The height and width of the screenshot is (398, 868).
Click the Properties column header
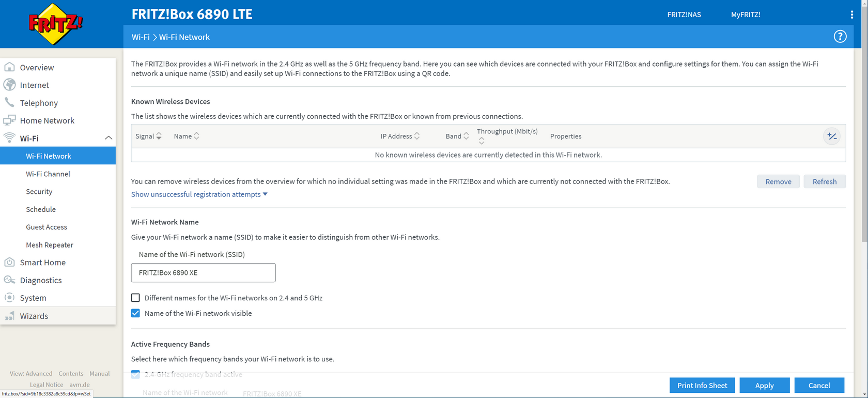(566, 136)
